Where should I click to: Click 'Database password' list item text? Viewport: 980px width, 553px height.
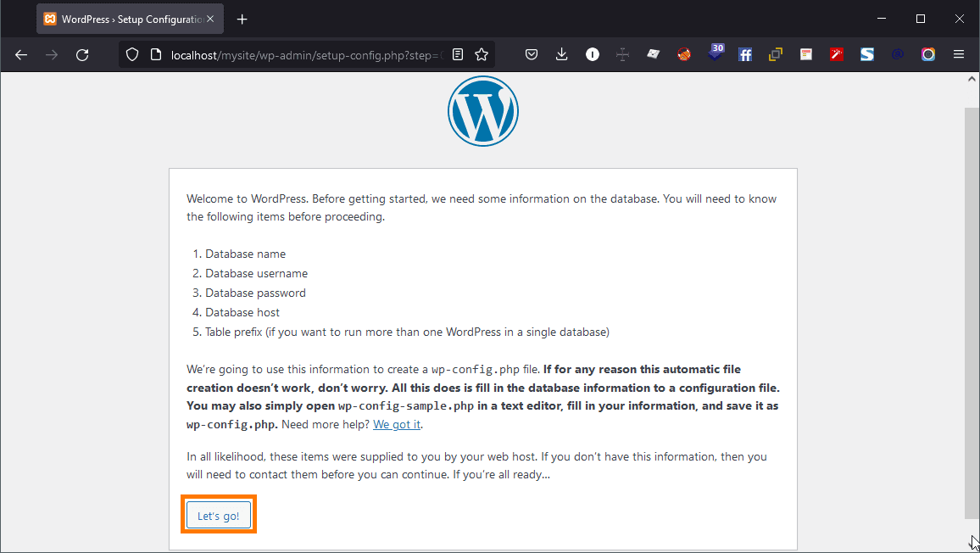click(256, 293)
